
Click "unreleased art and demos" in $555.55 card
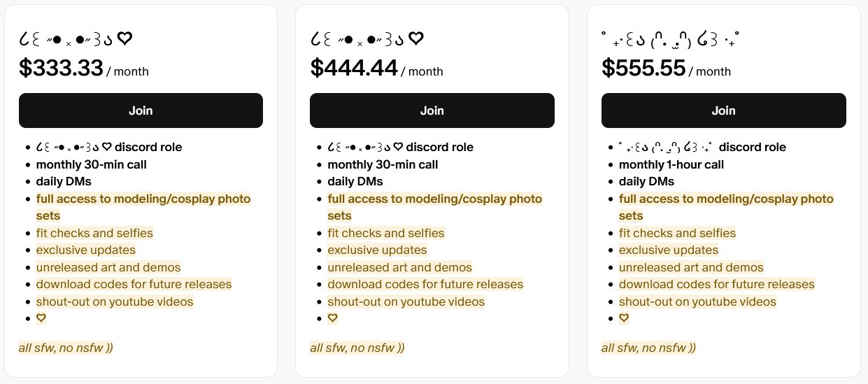[691, 267]
